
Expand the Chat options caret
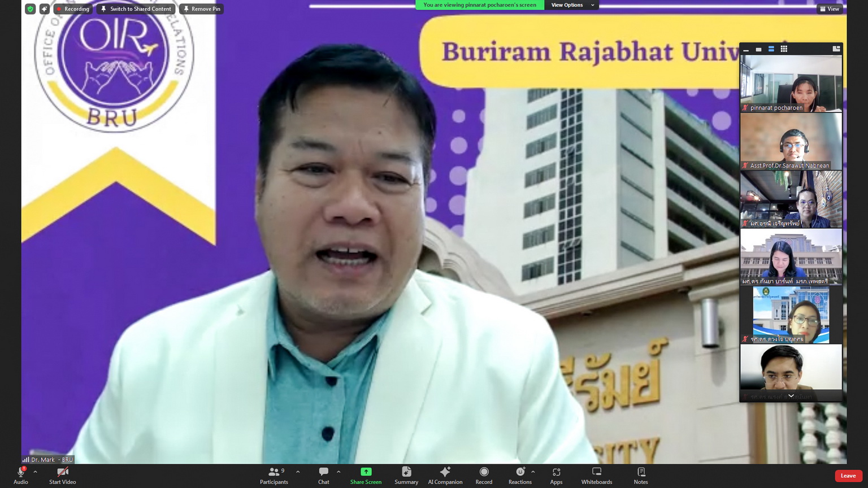tap(338, 472)
